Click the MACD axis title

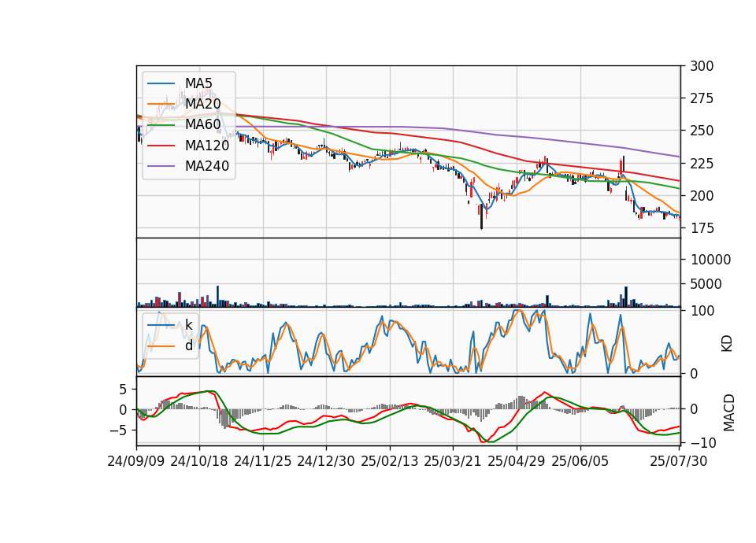pos(729,412)
